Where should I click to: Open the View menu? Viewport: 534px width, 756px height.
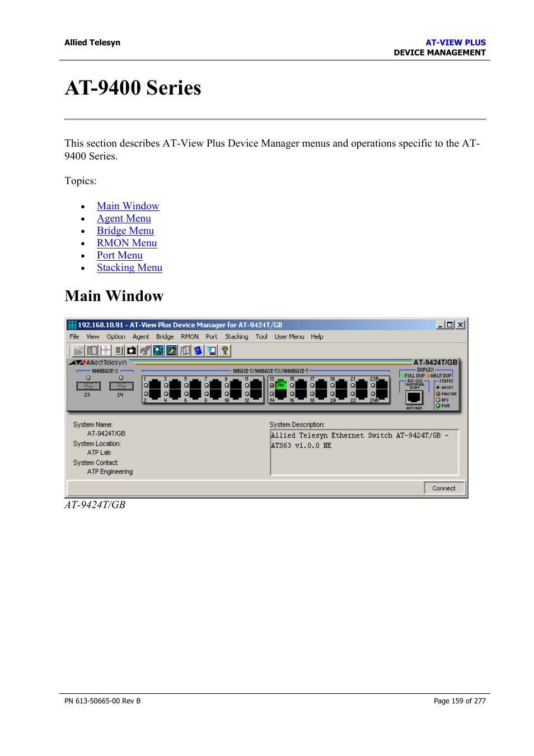click(93, 336)
